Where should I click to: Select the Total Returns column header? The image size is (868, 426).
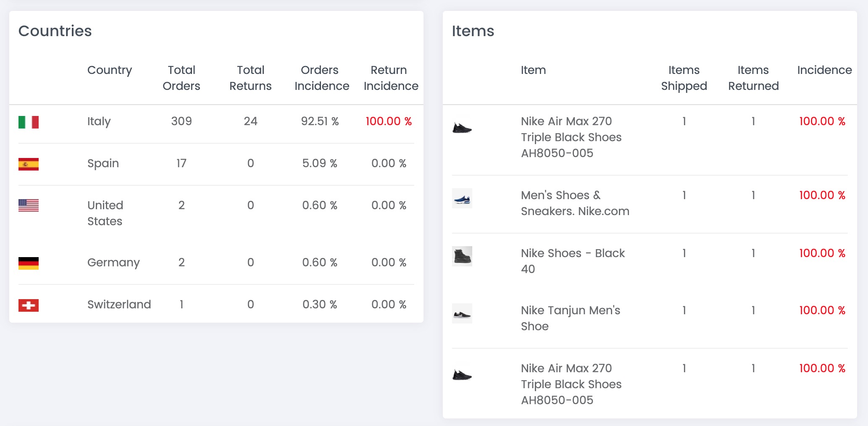coord(250,78)
